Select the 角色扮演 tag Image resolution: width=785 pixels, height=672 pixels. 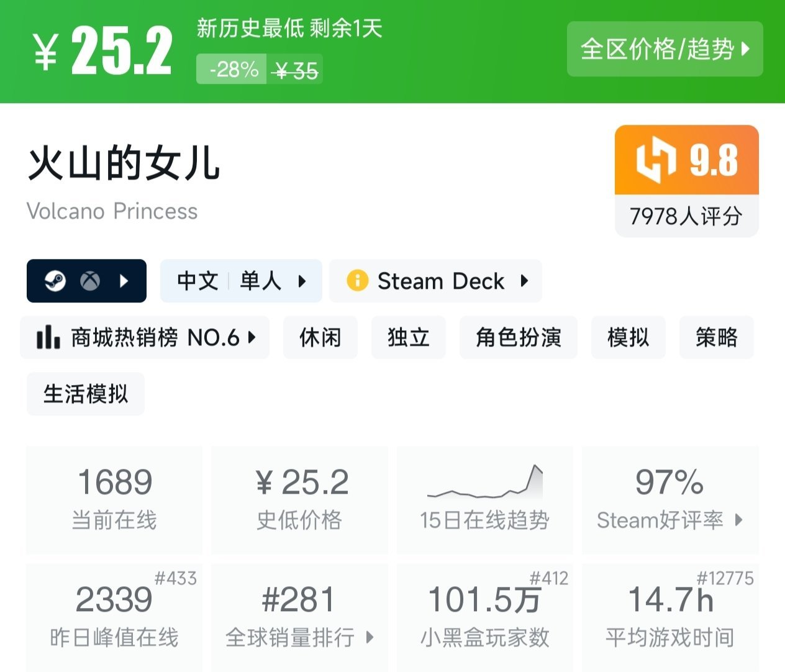pos(518,337)
